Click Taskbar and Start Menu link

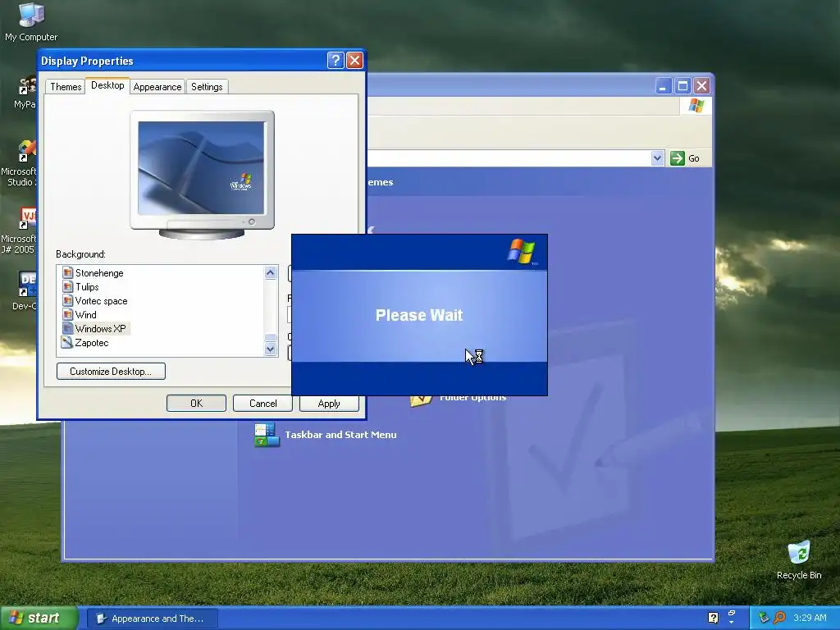coord(340,435)
